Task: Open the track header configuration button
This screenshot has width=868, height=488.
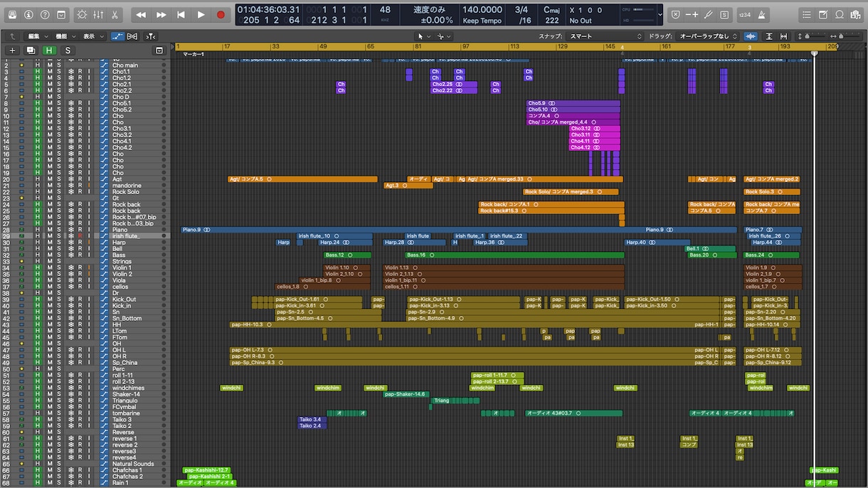Action: coord(159,50)
